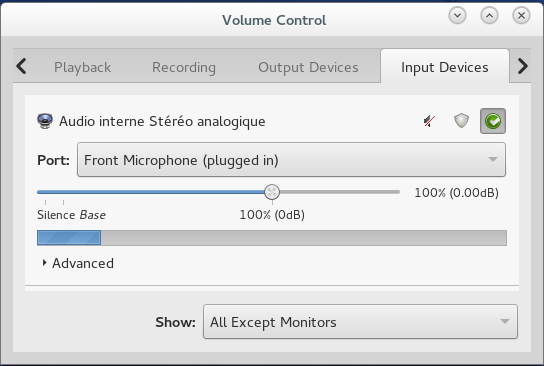
Task: Select the Input Devices tab
Action: 445,67
